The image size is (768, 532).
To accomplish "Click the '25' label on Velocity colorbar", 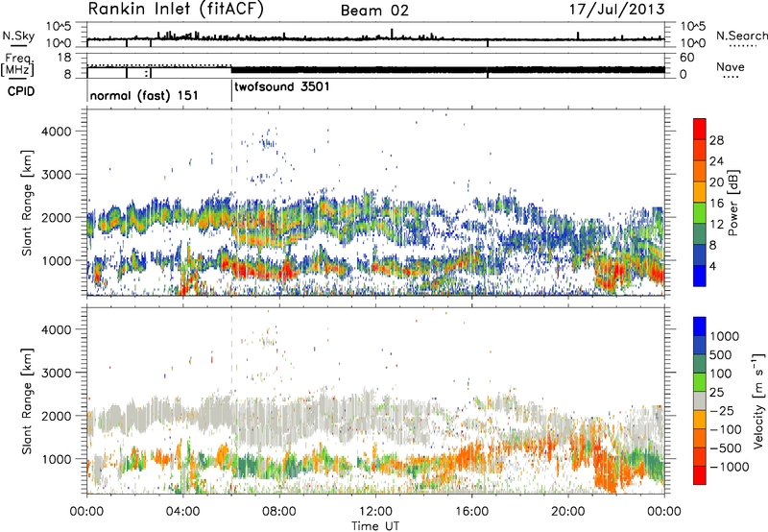I will (x=717, y=393).
